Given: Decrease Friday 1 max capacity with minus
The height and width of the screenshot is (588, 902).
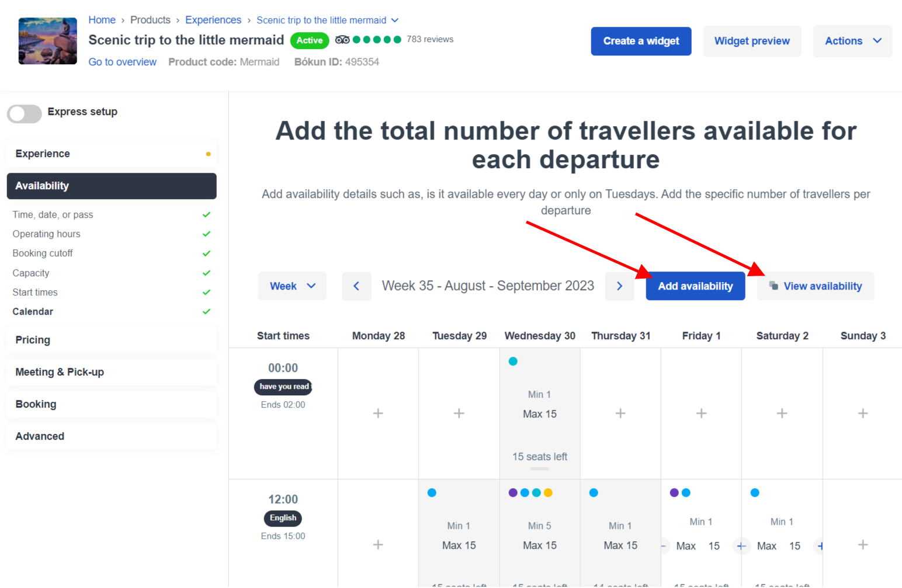Looking at the screenshot, I should click(x=664, y=547).
